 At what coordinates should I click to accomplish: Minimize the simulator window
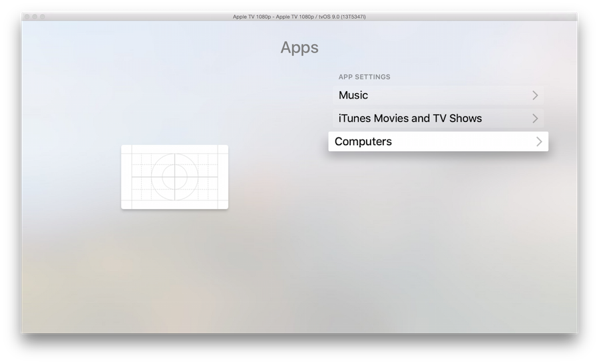35,17
